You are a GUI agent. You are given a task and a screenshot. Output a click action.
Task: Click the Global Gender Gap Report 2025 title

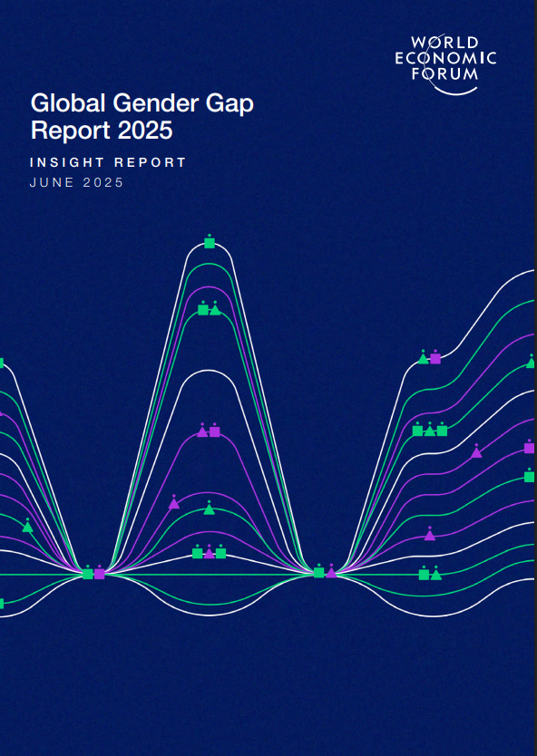[x=142, y=116]
